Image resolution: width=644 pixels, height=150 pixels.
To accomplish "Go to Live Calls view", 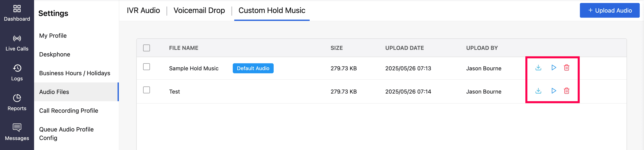I will click(x=17, y=43).
